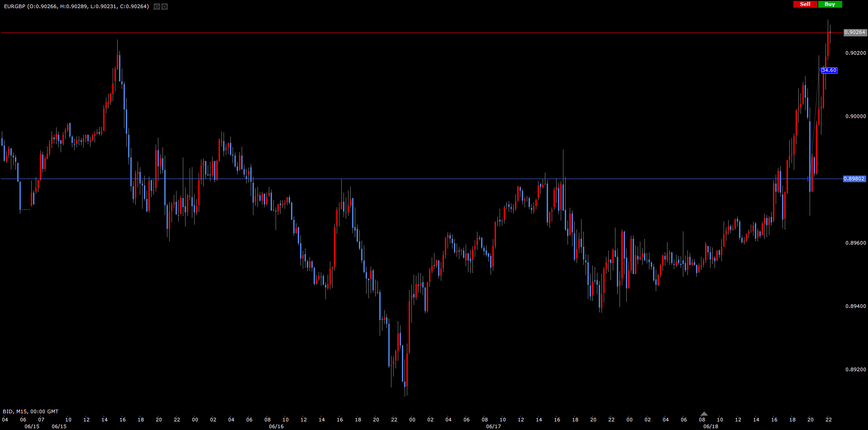Click the eye visibility icon beside EURGBP
Screen dimensions: 868x430
point(157,6)
